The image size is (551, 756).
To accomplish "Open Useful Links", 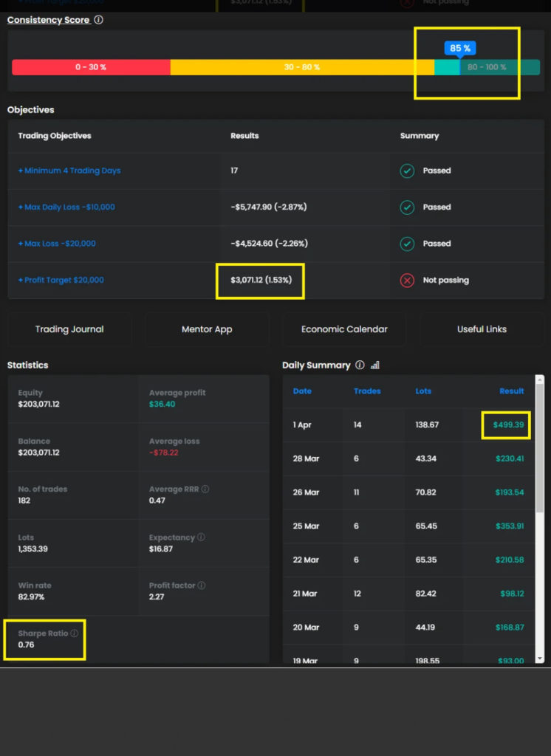I will pyautogui.click(x=482, y=329).
